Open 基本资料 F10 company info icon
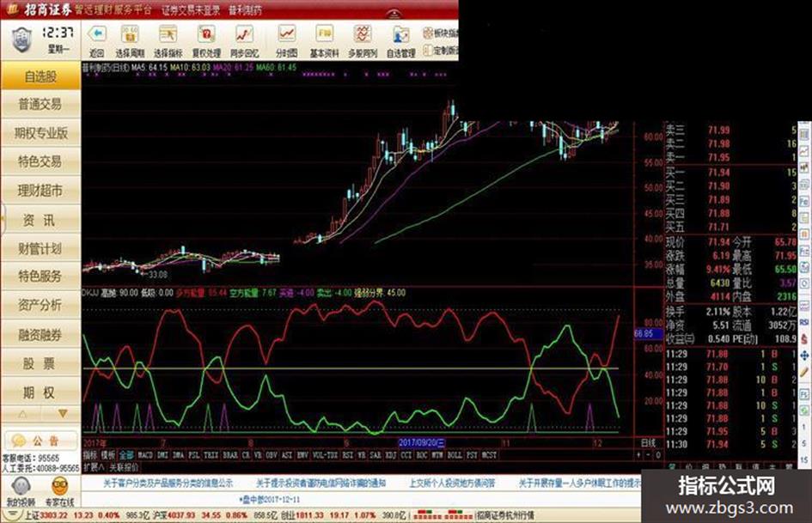812x523 pixels. tap(324, 34)
